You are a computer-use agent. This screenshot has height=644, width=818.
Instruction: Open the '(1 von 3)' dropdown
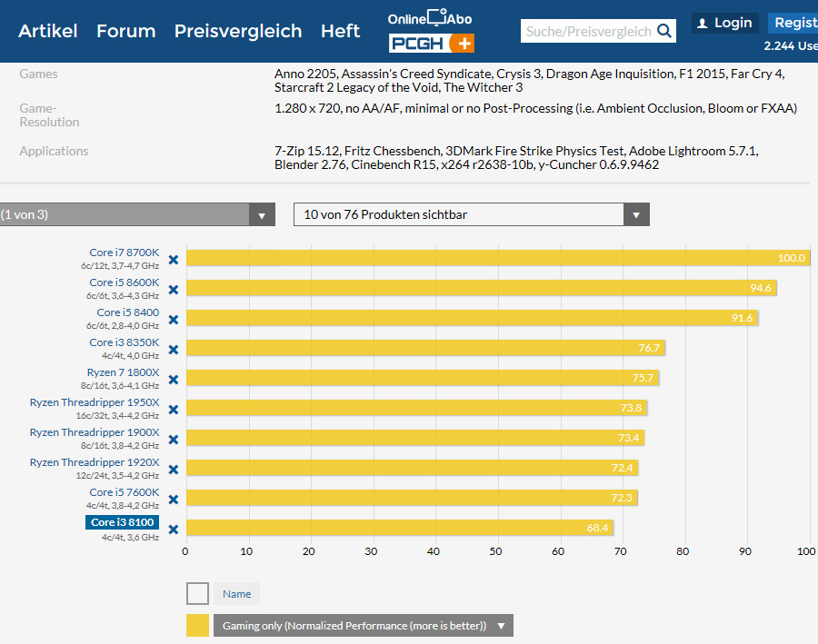pos(137,214)
